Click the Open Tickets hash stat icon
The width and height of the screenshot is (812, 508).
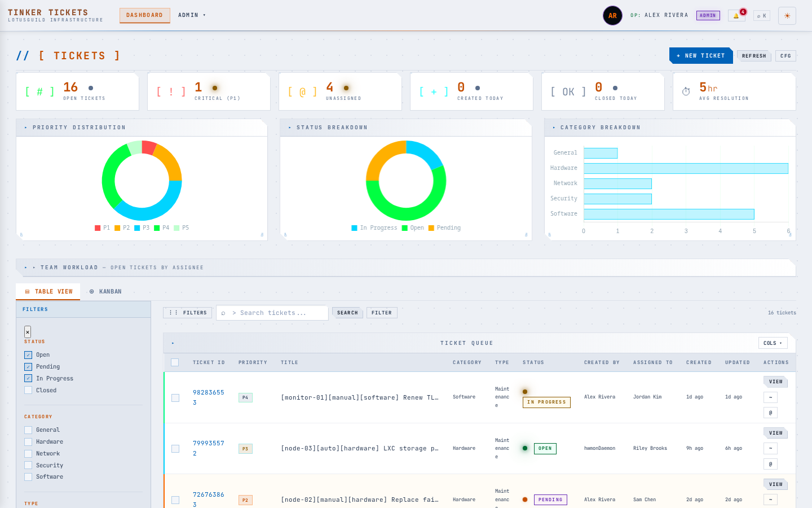click(x=39, y=91)
